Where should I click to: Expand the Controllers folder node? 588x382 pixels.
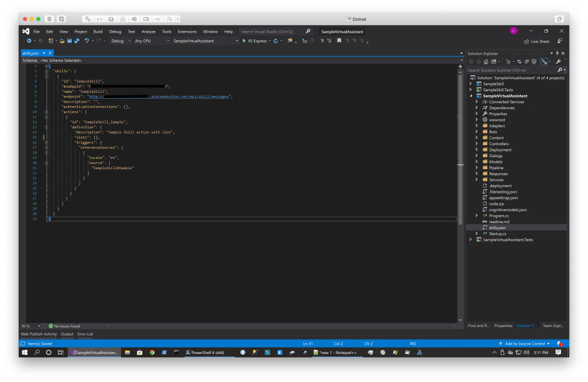pos(477,144)
